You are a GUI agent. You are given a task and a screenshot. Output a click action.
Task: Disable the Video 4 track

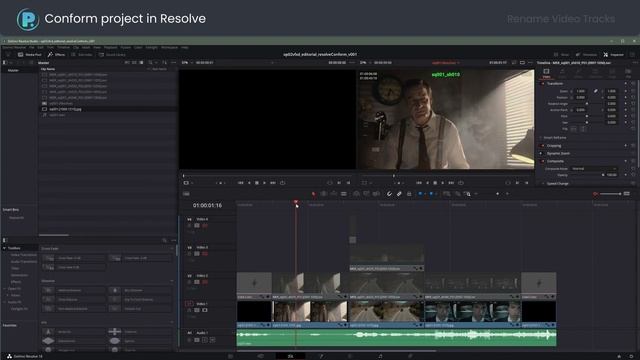tap(204, 225)
